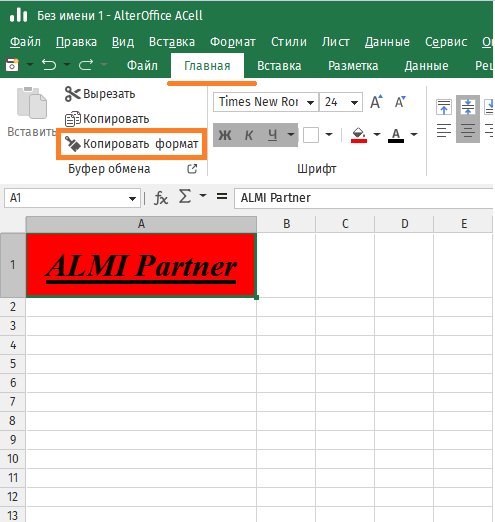
Task: Open the font name dropdown arrow
Action: point(310,102)
